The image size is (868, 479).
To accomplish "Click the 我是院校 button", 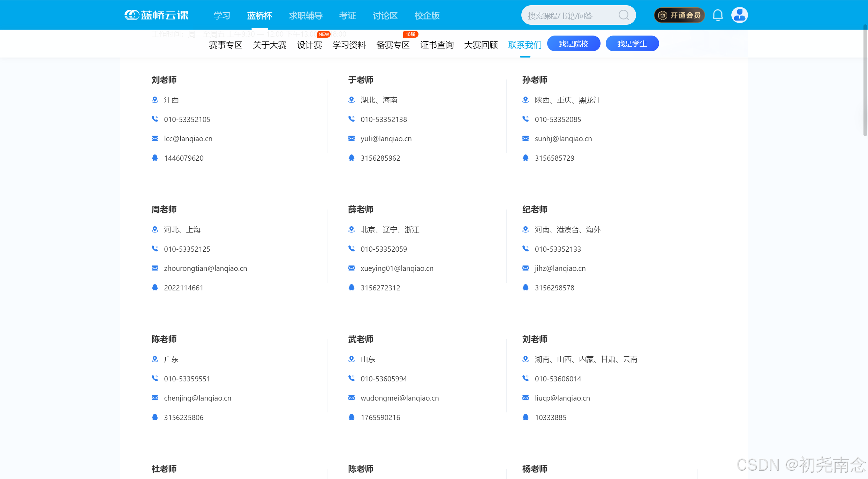I will point(573,44).
